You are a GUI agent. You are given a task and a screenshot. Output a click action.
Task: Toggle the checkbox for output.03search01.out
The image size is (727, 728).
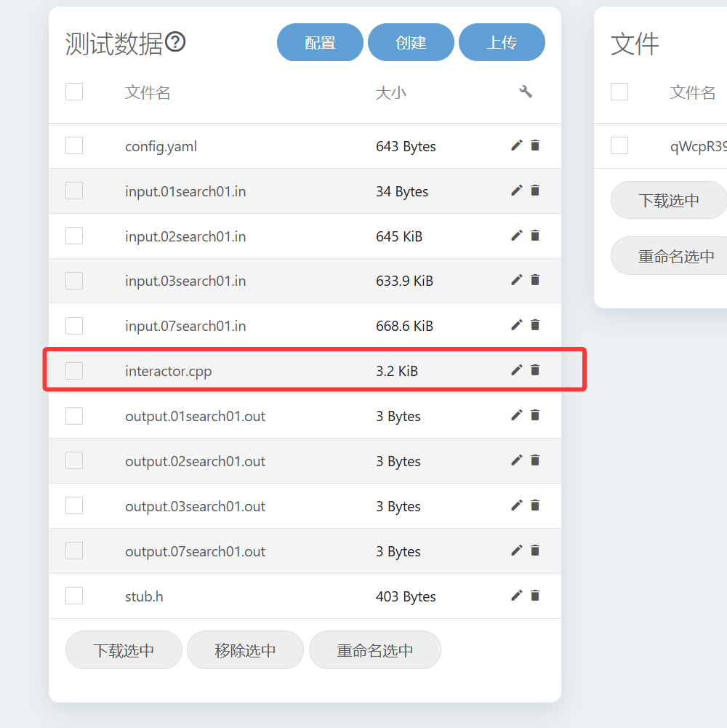74,505
